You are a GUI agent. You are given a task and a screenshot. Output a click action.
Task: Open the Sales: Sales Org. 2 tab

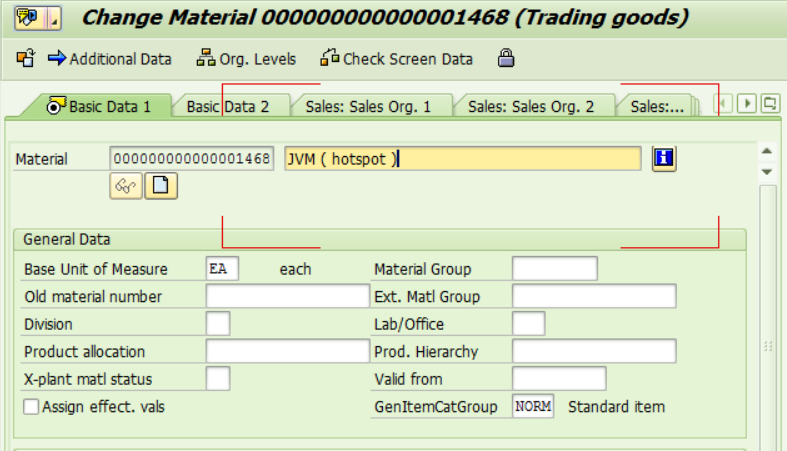click(531, 106)
